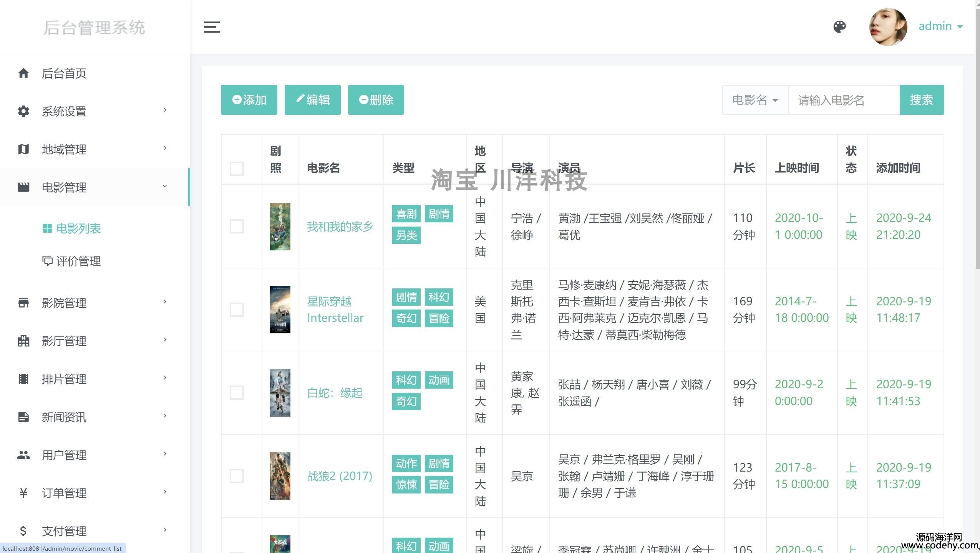The image size is (980, 553).
Task: Collapse the 电影管理 chevron
Action: [x=165, y=186]
